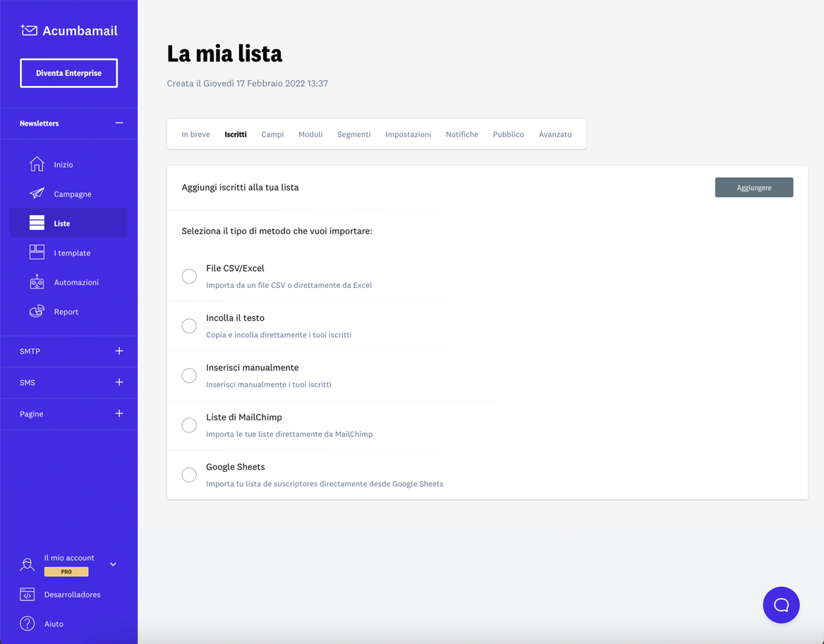Open the chat support bubble
Screen dimensions: 824x644
click(781, 604)
